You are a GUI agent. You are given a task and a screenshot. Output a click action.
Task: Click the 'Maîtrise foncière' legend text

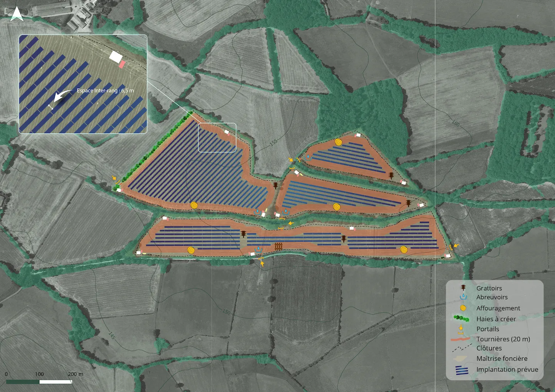[x=501, y=358]
